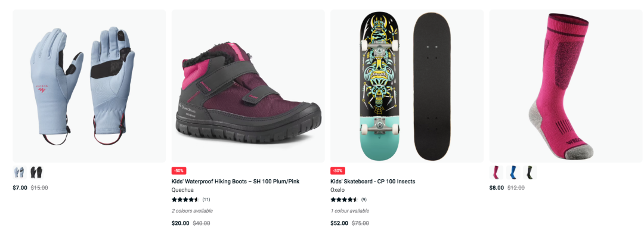This screenshot has width=644, height=234.
Task: Visit the Oxelo brand link
Action: click(338, 190)
